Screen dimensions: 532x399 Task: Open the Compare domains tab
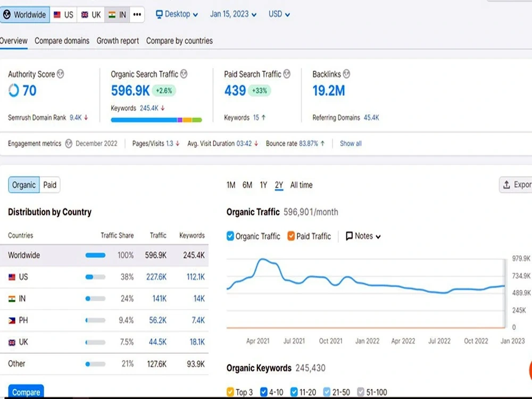(62, 41)
